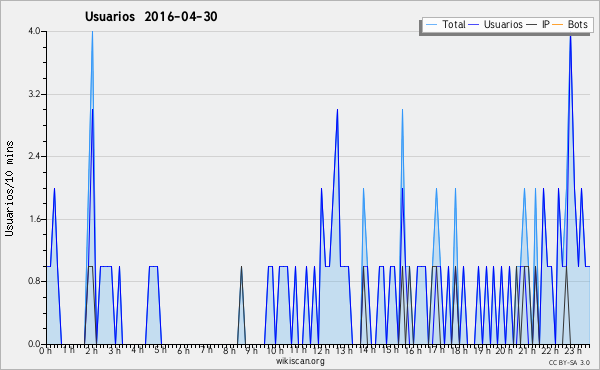
Task: Click the orange Bots legend line
Action: (558, 25)
